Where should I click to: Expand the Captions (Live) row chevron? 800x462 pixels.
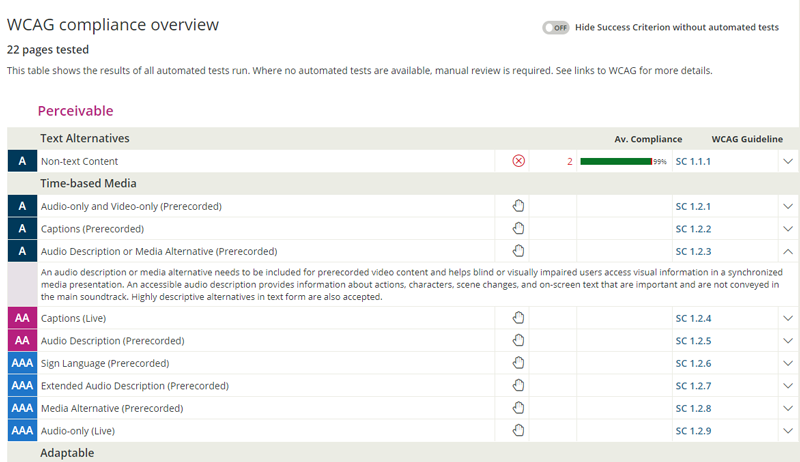[x=787, y=318]
